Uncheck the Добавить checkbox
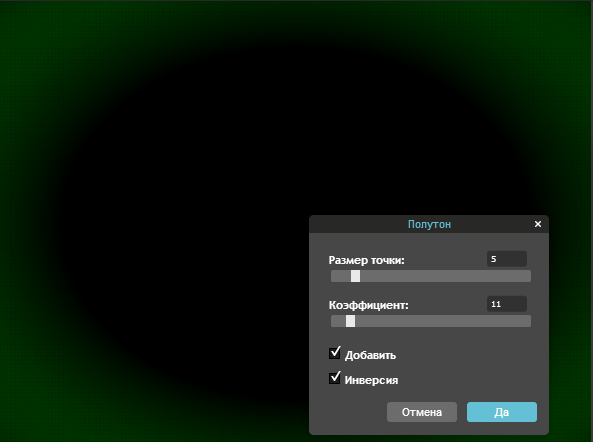Image resolution: width=593 pixels, height=442 pixels. click(x=335, y=353)
